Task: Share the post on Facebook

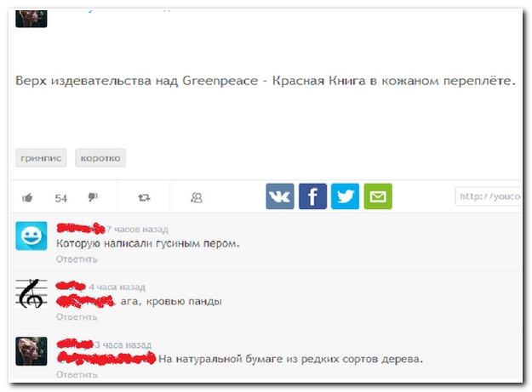Action: pyautogui.click(x=312, y=196)
